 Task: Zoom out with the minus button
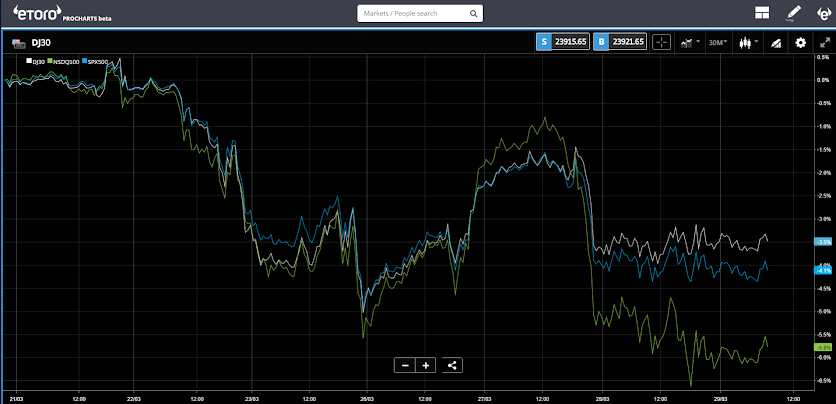click(x=405, y=365)
